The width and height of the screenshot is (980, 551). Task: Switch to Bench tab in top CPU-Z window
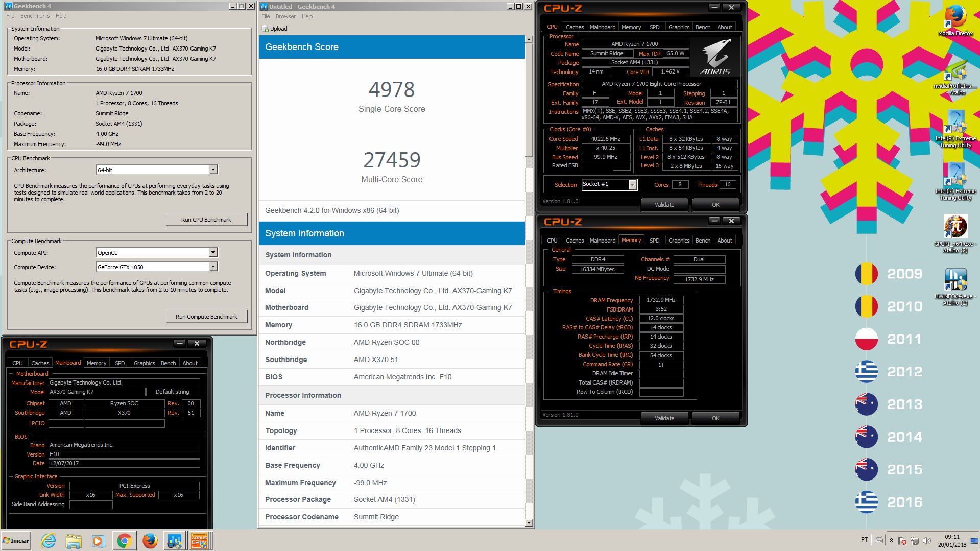tap(703, 27)
